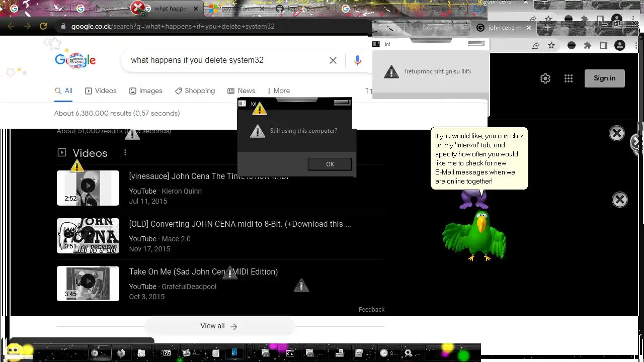The width and height of the screenshot is (644, 362).
Task: Go back using the browser back arrow
Action: (x=11, y=26)
